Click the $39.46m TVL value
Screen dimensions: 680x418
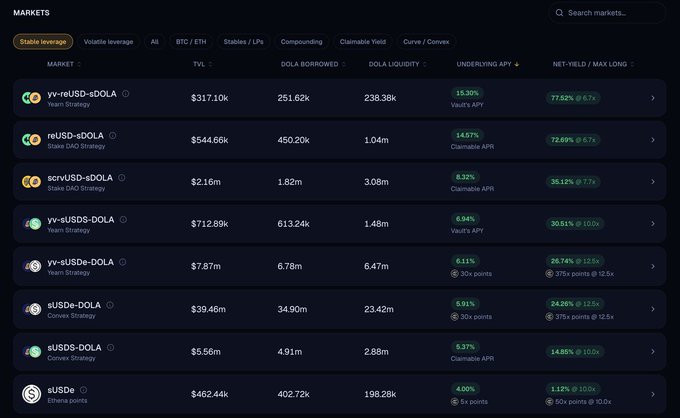208,309
